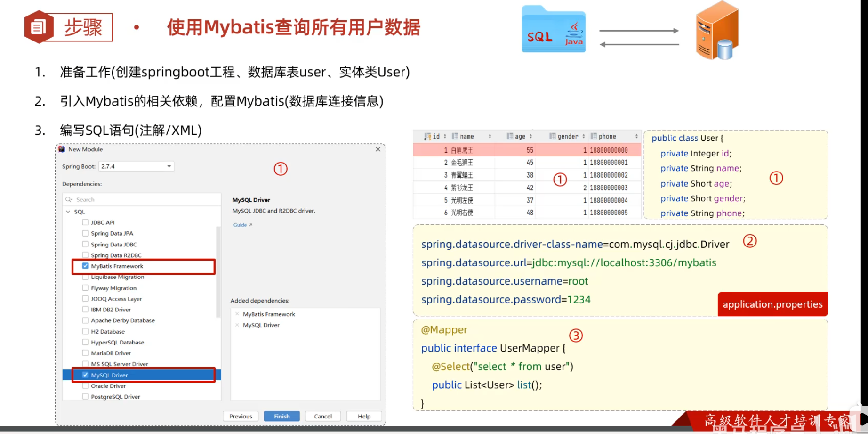
Task: Click the id primary key column icon
Action: point(427,137)
